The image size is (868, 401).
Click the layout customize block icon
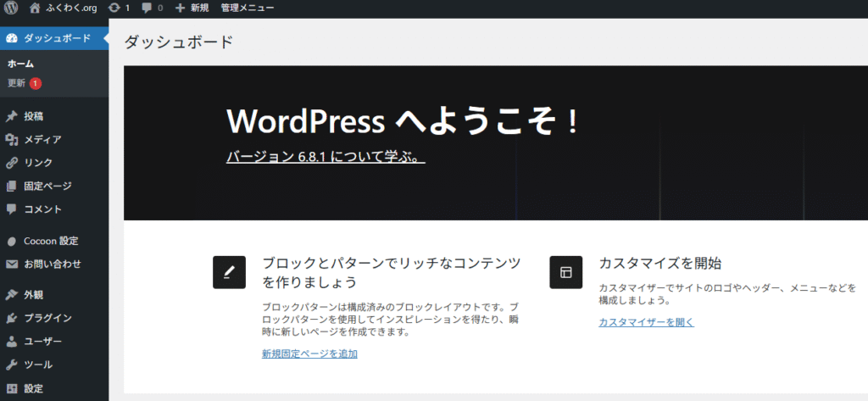click(x=565, y=272)
